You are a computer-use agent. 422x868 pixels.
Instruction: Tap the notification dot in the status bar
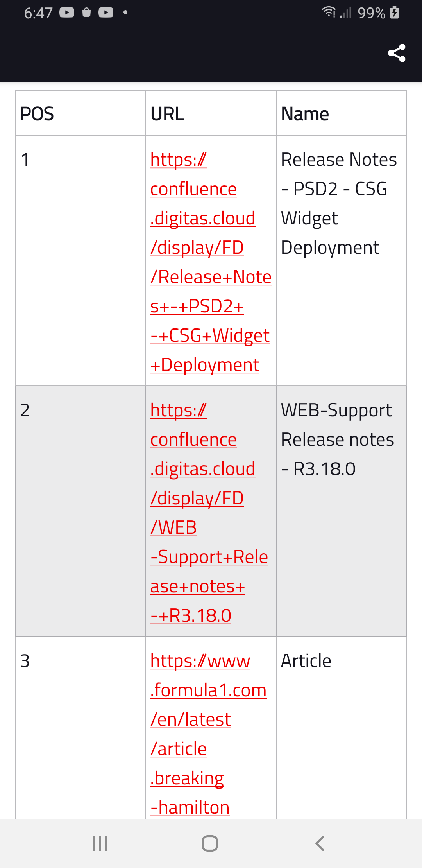pos(125,13)
